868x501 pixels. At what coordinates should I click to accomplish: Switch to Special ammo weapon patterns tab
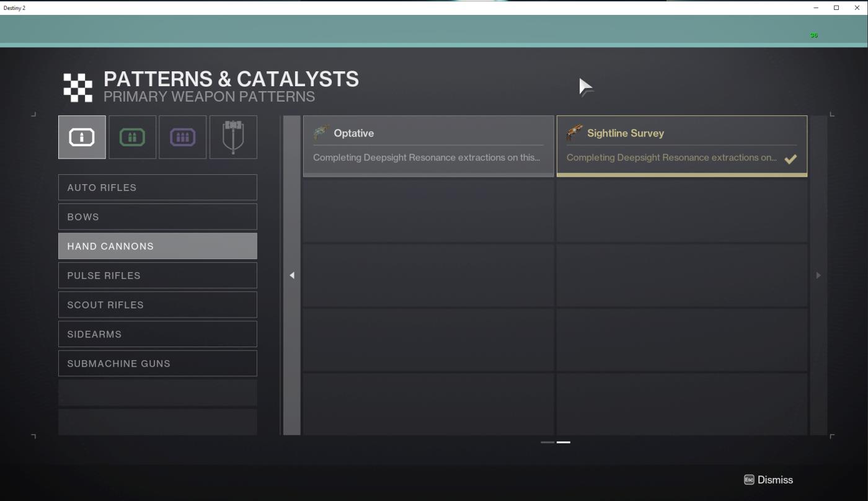coord(132,137)
